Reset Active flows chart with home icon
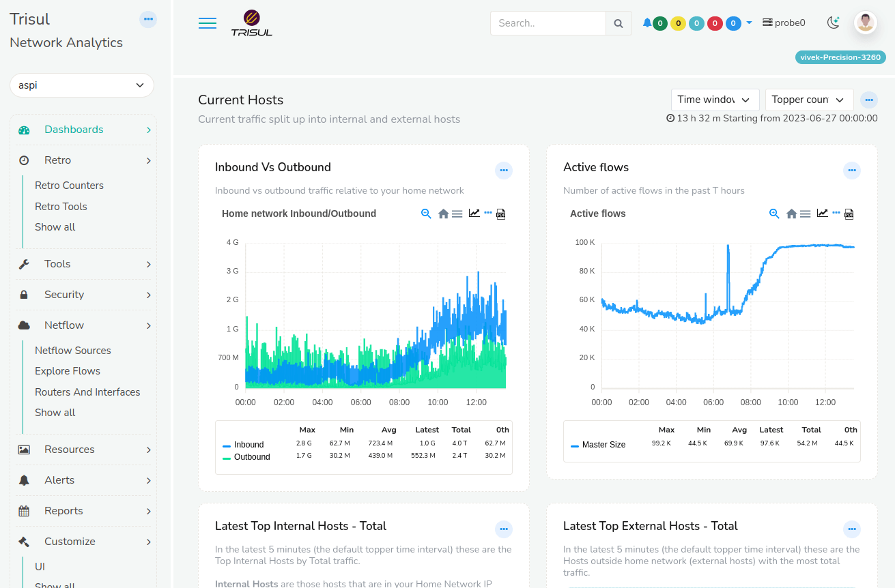This screenshot has width=895, height=588. pyautogui.click(x=791, y=214)
